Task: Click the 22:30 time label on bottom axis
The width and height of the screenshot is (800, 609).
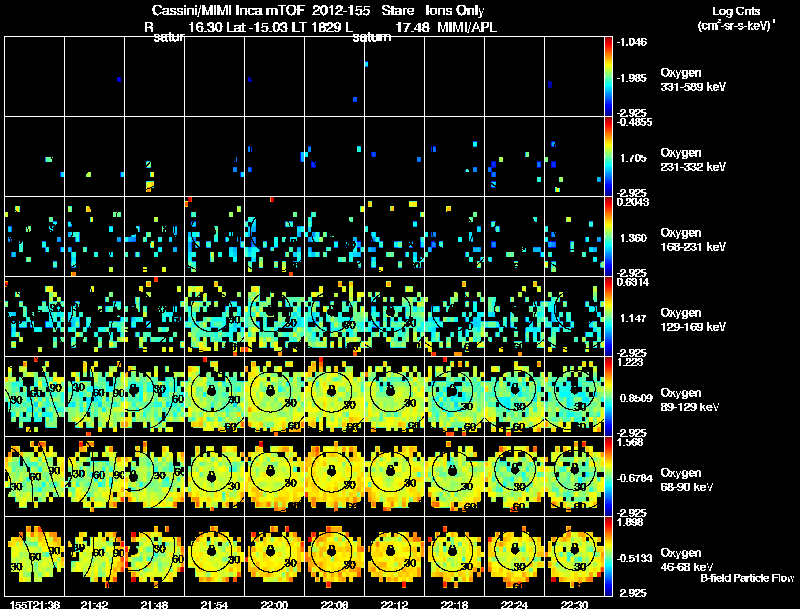Action: pos(574,604)
